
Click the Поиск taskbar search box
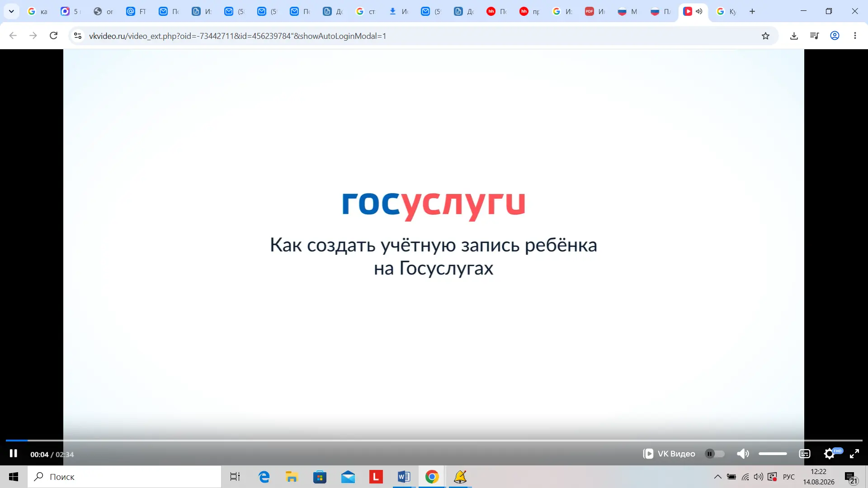[124, 477]
